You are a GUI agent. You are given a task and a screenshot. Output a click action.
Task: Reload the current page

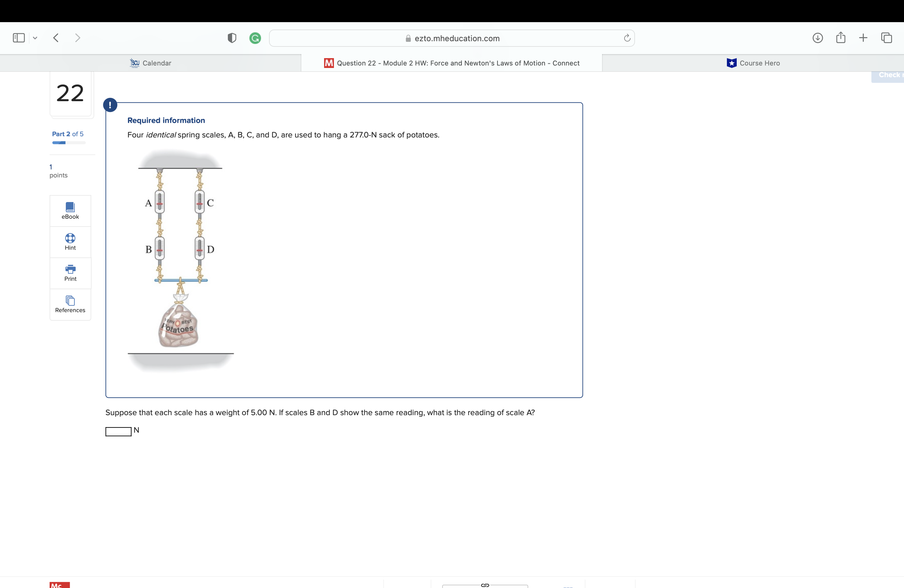[x=627, y=38]
